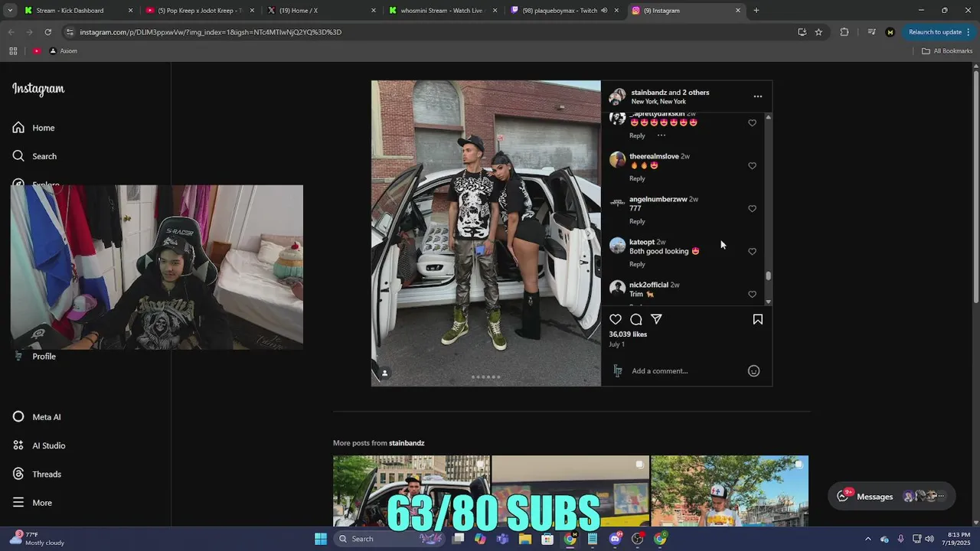The width and height of the screenshot is (980, 551).
Task: Share the post using the paper plane icon
Action: pos(656,319)
